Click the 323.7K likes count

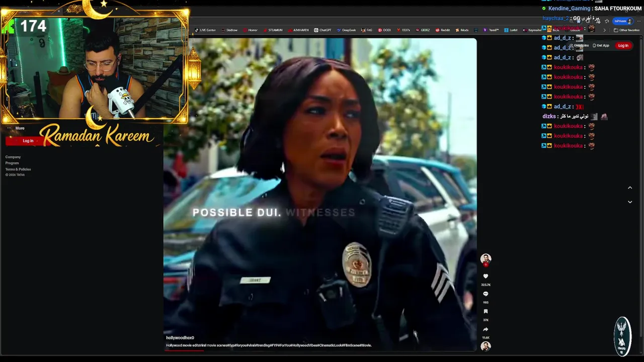tap(486, 285)
